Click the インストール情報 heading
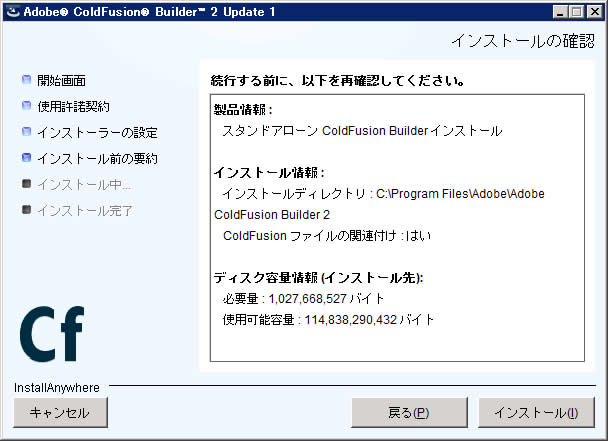This screenshot has width=608, height=441. [x=269, y=173]
